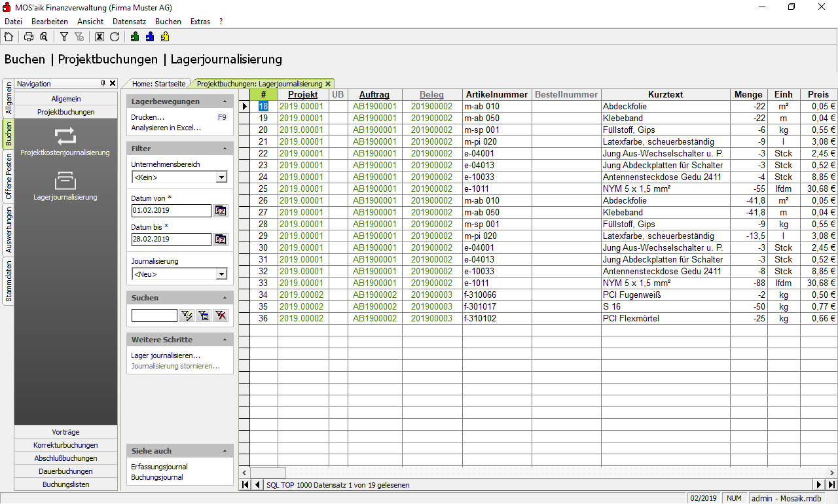Open the Buchen menu

coord(168,22)
